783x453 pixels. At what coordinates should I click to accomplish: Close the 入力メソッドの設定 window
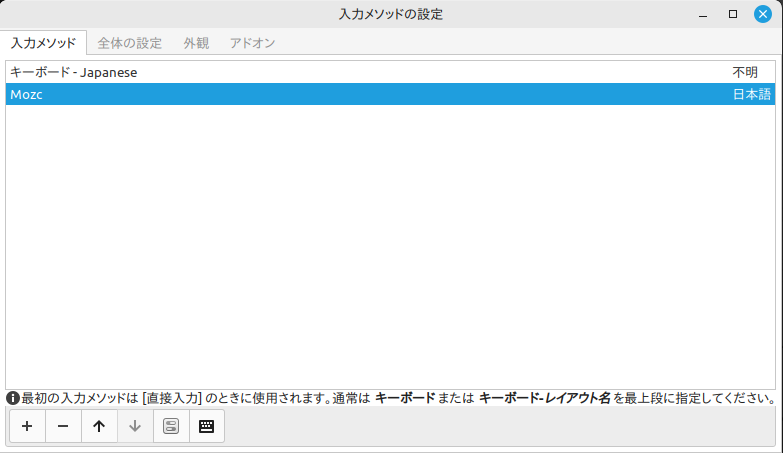click(x=763, y=14)
